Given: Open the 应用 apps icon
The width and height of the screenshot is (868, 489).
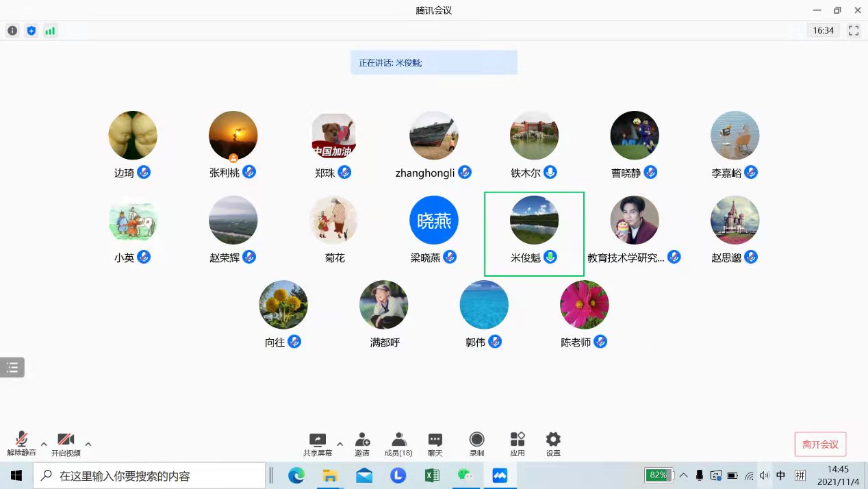Looking at the screenshot, I should click(x=518, y=444).
